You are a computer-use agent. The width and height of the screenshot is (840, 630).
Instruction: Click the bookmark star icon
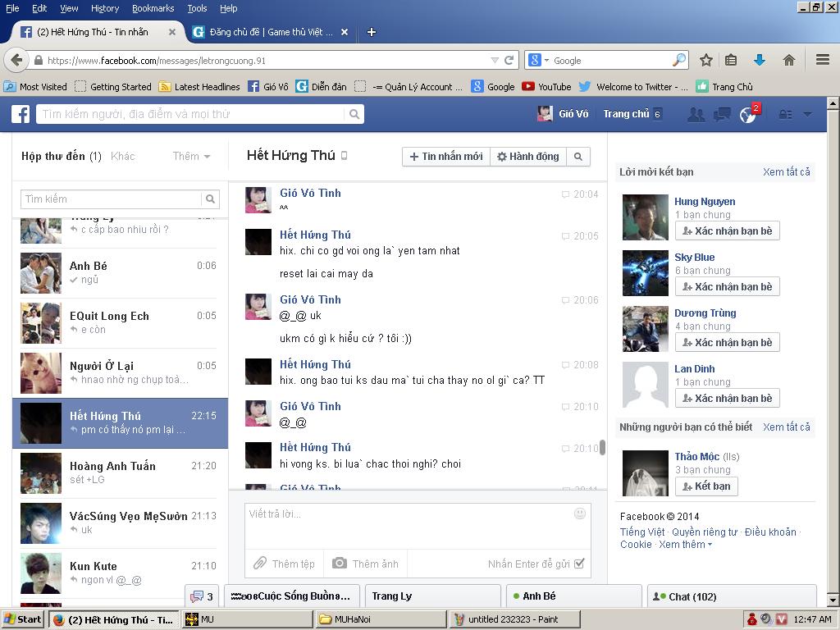[706, 60]
